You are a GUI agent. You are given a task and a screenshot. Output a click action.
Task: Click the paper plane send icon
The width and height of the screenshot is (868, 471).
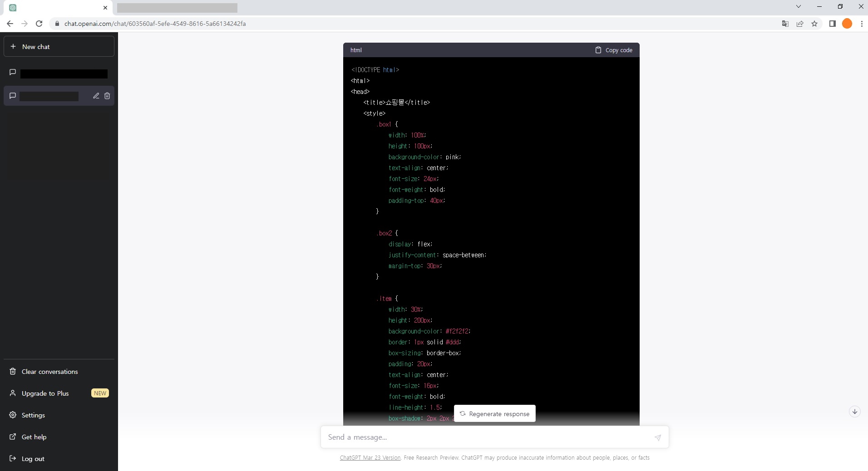(x=658, y=437)
